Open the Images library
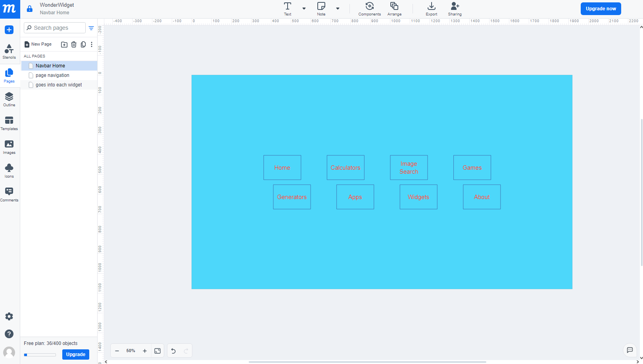 [x=9, y=147]
